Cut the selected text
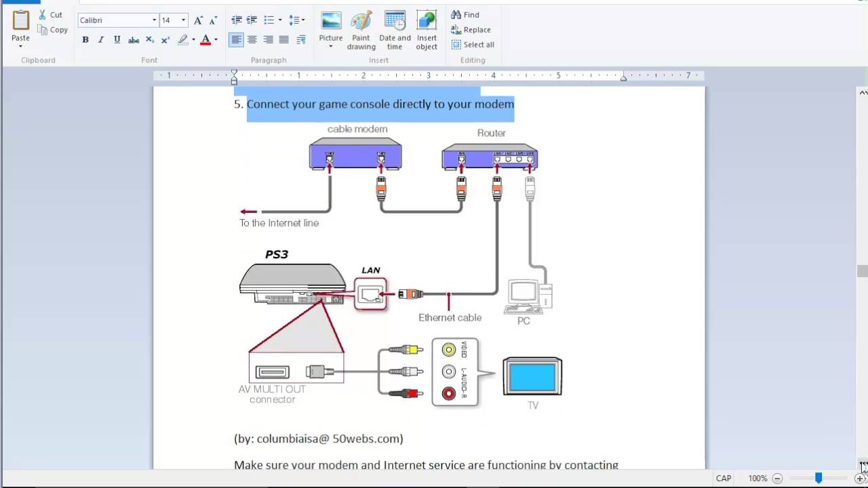Image resolution: width=868 pixels, height=488 pixels. pyautogui.click(x=51, y=15)
